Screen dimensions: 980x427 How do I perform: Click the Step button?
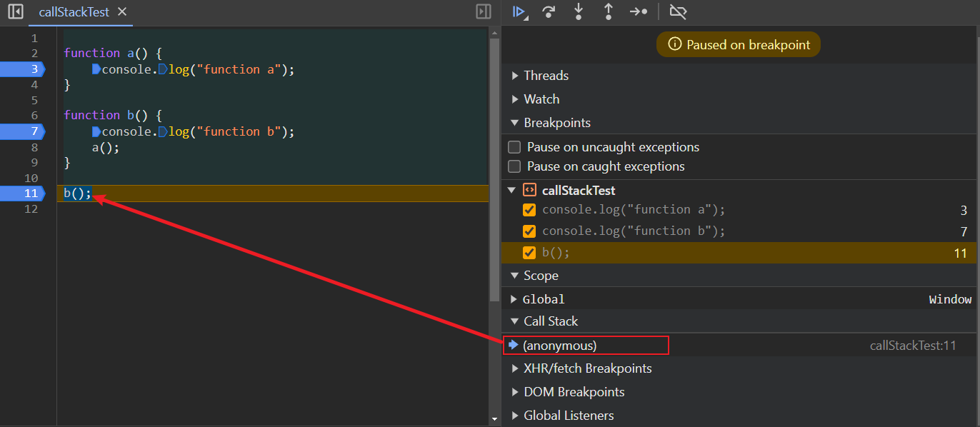[639, 11]
